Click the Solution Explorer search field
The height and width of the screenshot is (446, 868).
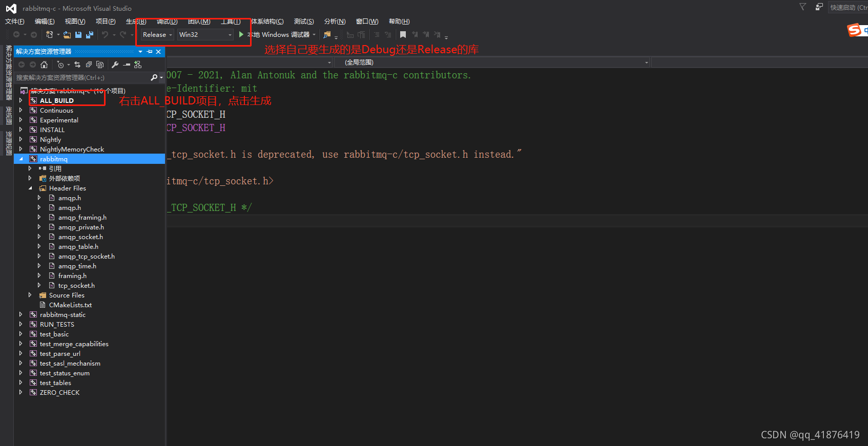(82, 77)
